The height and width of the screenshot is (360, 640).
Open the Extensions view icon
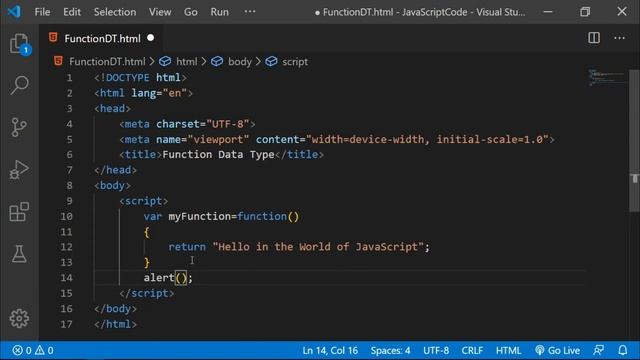(19, 212)
